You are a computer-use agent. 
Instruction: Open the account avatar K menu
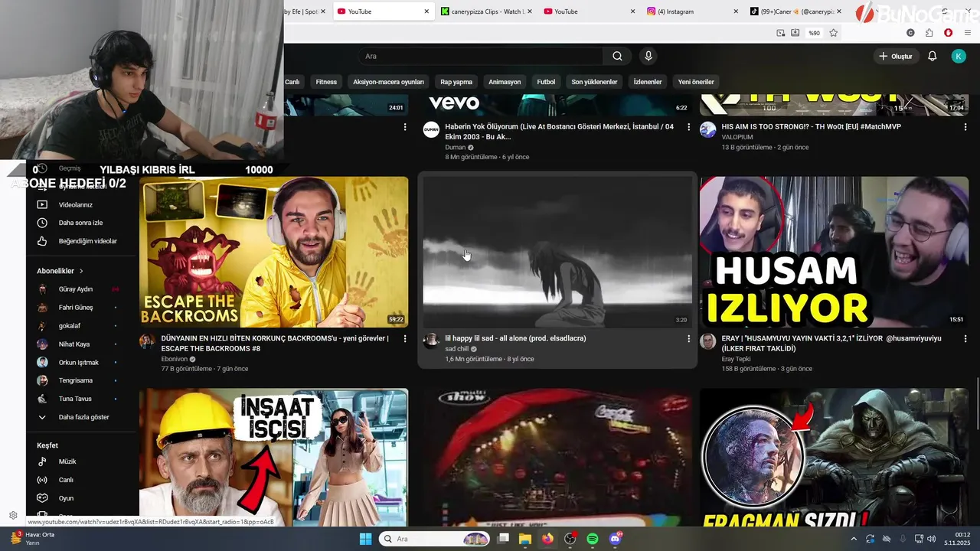[x=959, y=56]
